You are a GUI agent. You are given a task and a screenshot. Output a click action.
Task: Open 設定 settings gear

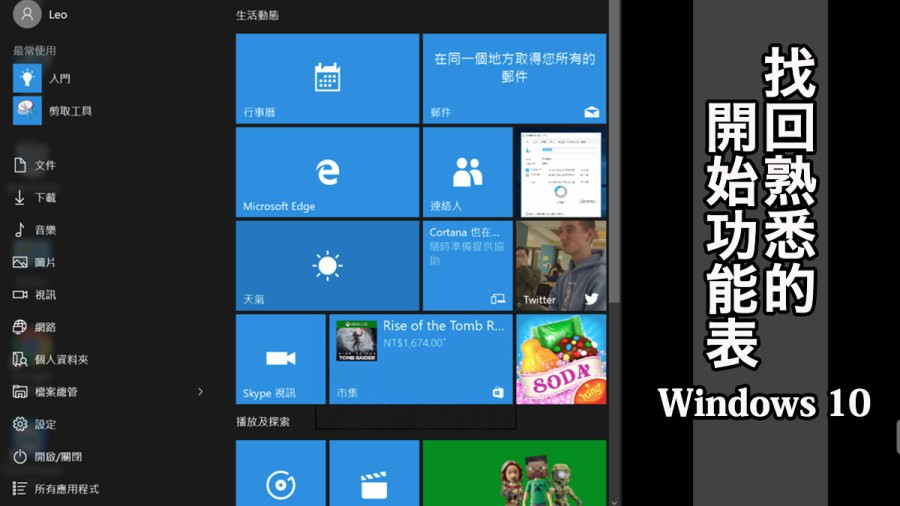[34, 425]
